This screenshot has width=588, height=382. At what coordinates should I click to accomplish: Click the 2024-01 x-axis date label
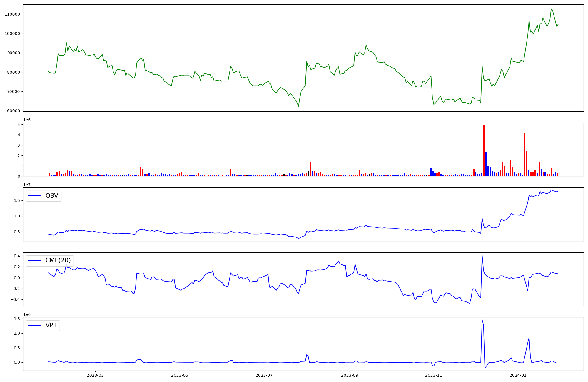518,375
